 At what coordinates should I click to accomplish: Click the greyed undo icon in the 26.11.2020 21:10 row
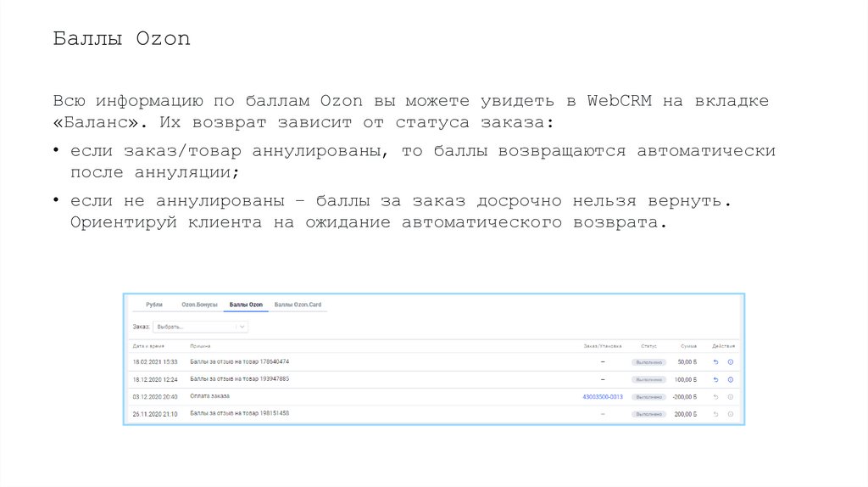click(x=715, y=414)
